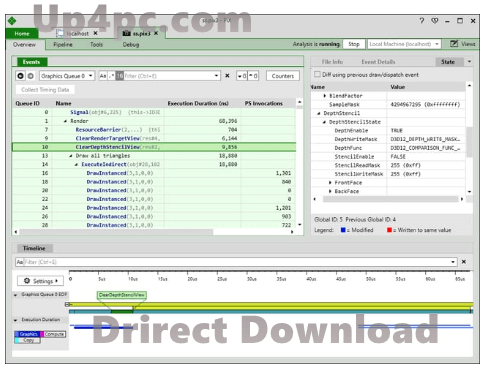Toggle the regex filter icon
This screenshot has height=368, width=494.
(x=111, y=76)
